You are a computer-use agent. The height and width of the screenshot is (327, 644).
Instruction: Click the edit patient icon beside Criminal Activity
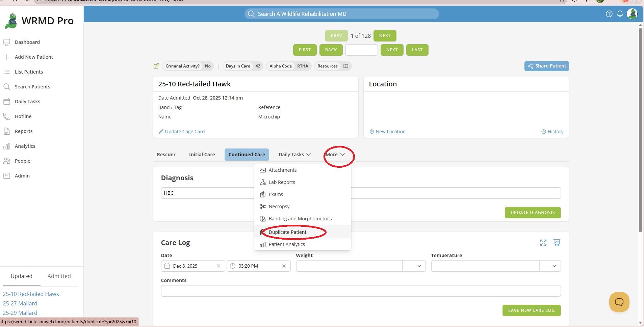click(156, 66)
